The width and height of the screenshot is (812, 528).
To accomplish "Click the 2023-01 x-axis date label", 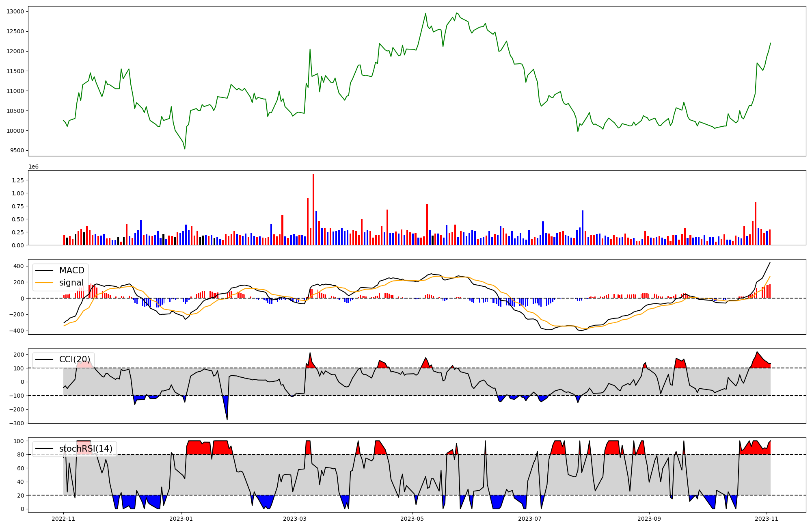I will [x=181, y=519].
